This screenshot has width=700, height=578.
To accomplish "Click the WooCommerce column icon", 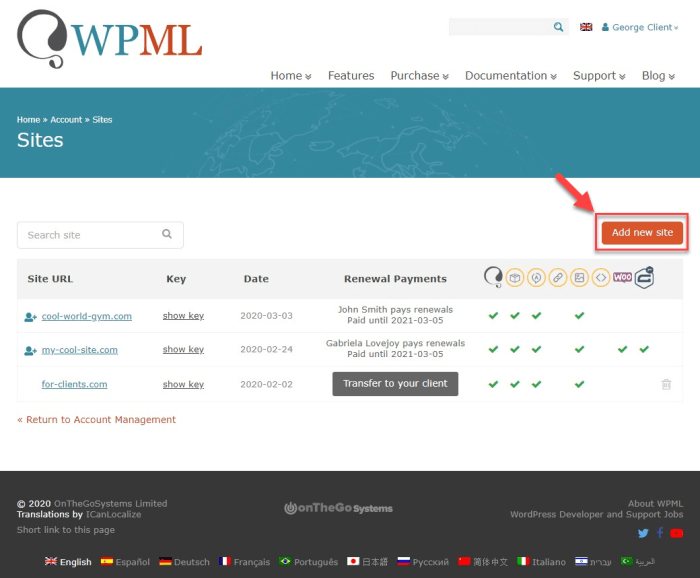I will [622, 277].
